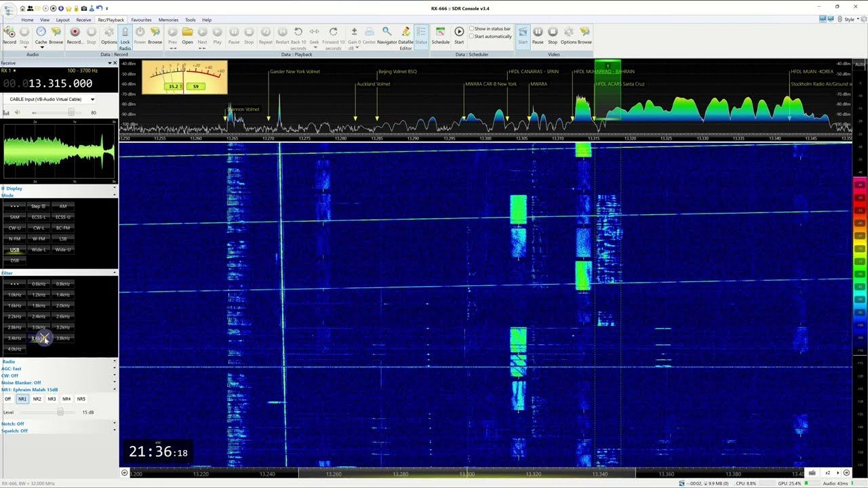Choose the 3.8kHz filter button
Image resolution: width=868 pixels, height=488 pixels.
(x=63, y=338)
